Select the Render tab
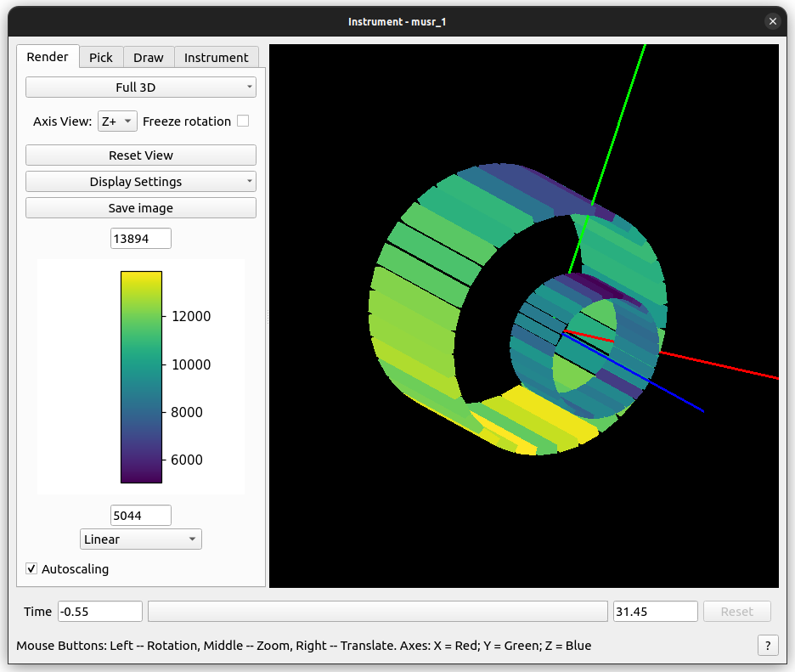This screenshot has height=672, width=795. pos(48,57)
